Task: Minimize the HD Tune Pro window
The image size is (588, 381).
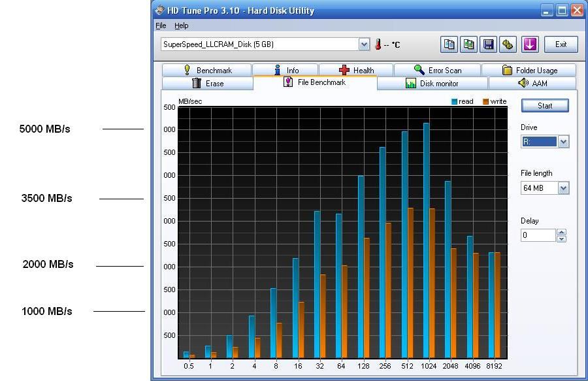Action: tap(546, 10)
